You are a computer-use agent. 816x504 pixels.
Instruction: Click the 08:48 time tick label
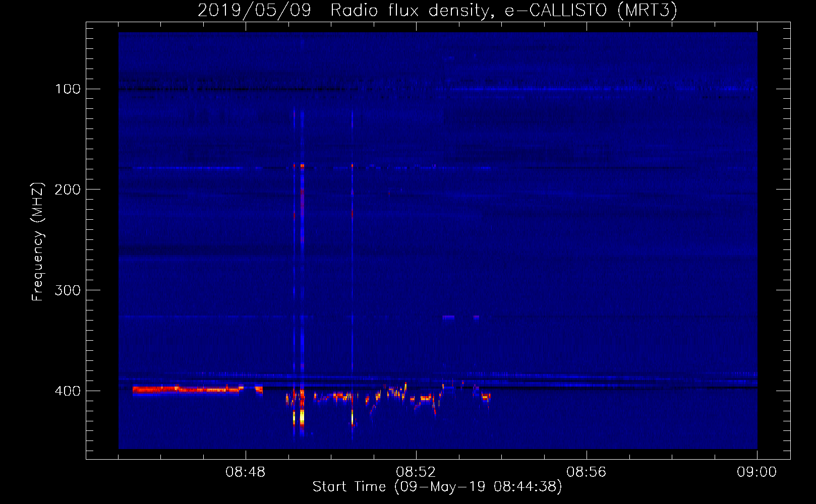pyautogui.click(x=246, y=472)
